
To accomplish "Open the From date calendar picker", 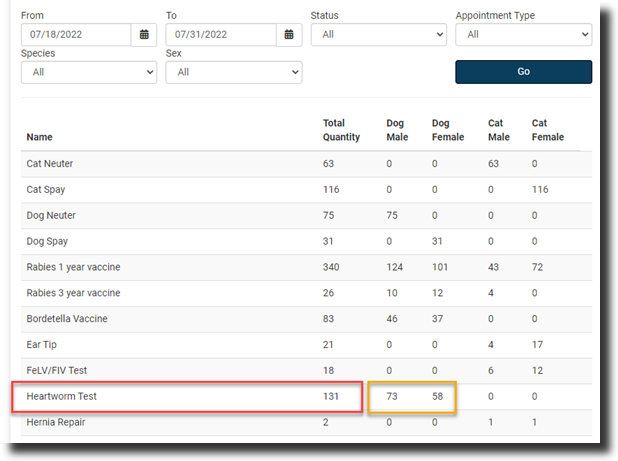I will (x=144, y=35).
